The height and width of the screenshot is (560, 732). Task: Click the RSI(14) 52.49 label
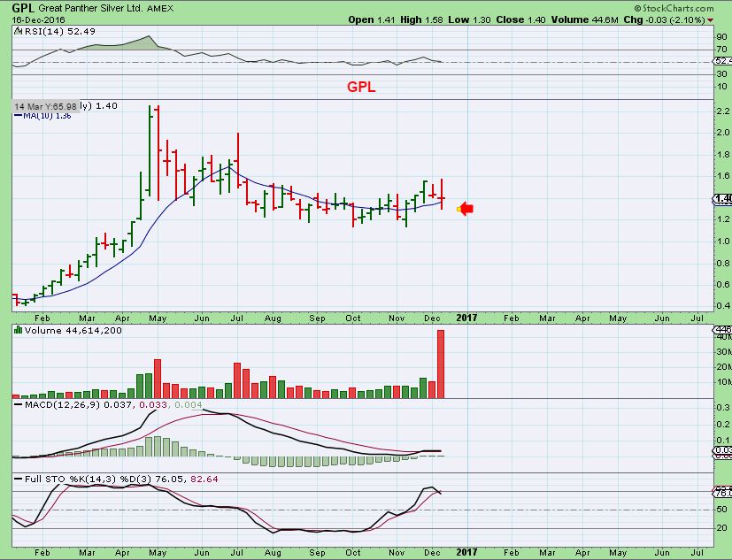pyautogui.click(x=60, y=31)
